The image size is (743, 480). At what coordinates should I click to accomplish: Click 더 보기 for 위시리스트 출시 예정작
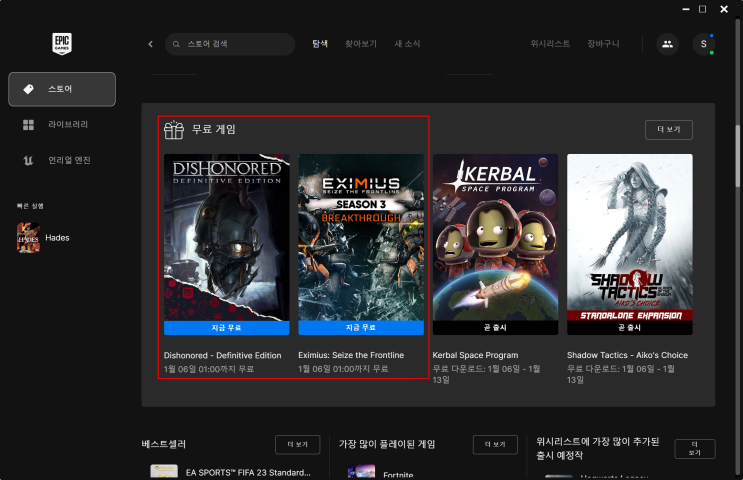[x=695, y=449]
